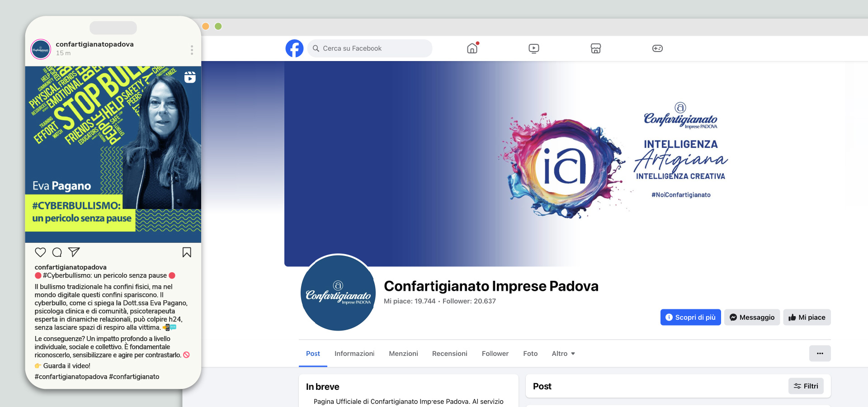Open the #confartigianatopadova hashtag link
868x407 pixels.
71,377
